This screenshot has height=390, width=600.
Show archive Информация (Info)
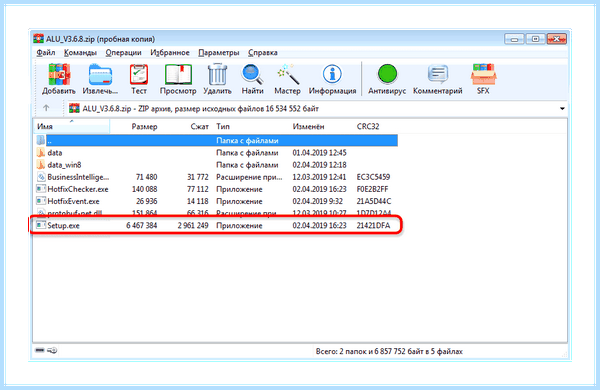coord(332,79)
